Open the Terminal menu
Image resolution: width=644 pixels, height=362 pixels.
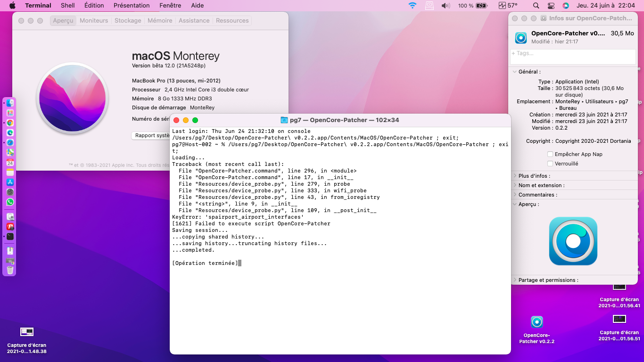coord(38,6)
